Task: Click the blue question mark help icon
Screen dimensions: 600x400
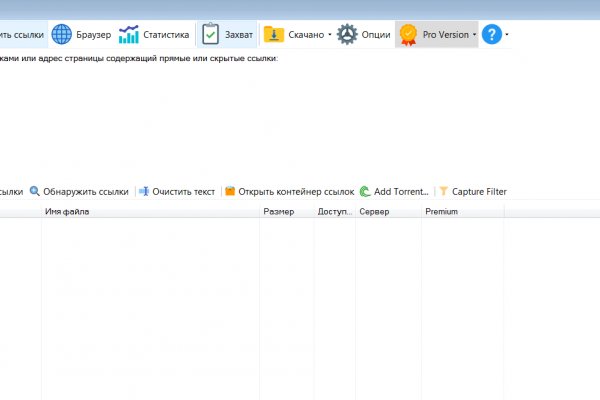Action: (491, 35)
